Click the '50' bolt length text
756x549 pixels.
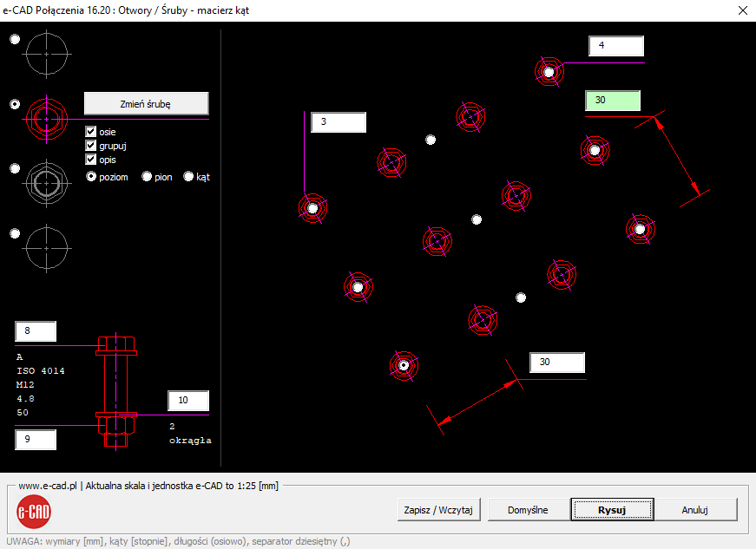point(23,413)
